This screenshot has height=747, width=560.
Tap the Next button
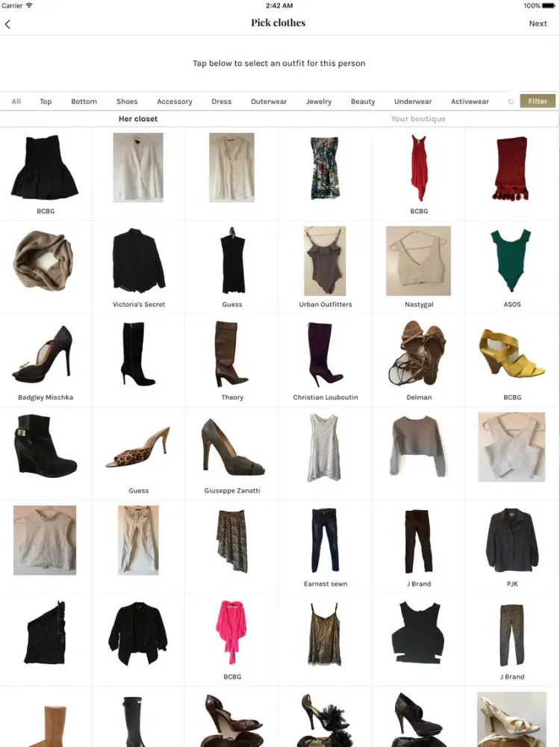coord(538,23)
